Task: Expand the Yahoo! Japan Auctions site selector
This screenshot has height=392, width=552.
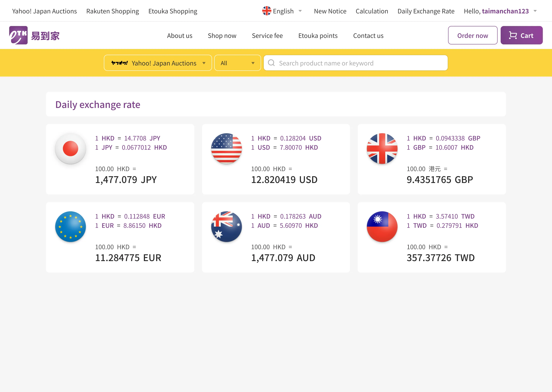Action: coord(158,63)
